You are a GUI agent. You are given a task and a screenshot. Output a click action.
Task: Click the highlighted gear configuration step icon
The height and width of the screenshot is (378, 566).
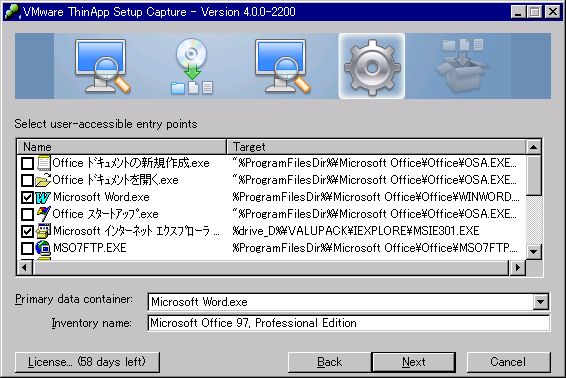tap(372, 66)
